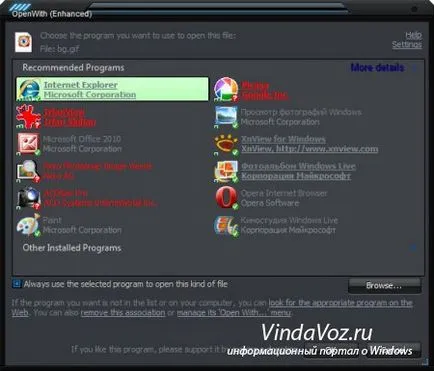
Task: Follow 'look for the appropriate program' link
Action: [x=340, y=303]
